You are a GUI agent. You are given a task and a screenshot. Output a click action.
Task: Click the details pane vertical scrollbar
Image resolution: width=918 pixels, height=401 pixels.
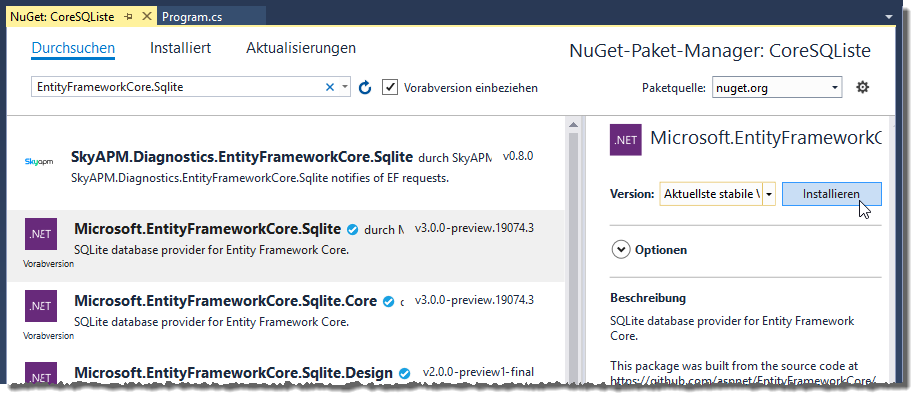892,252
